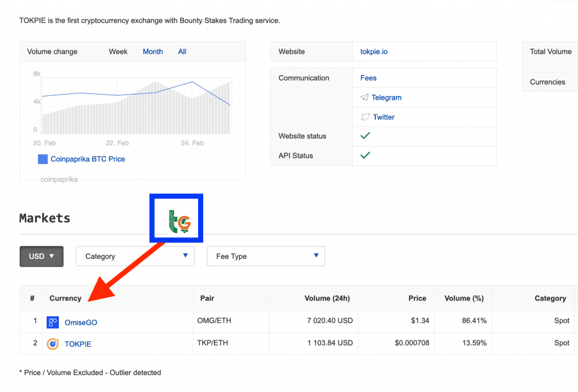The image size is (578, 392).
Task: Click the 86.41% volume share
Action: pos(474,320)
